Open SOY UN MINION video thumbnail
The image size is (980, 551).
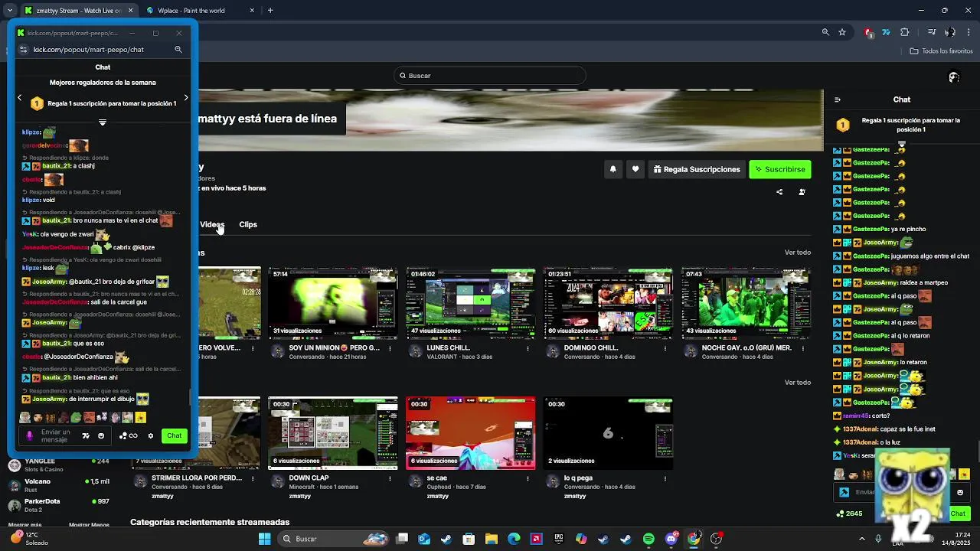[333, 303]
